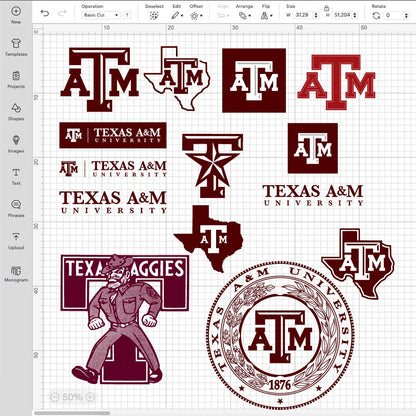Select the bright red ATM logo
The height and width of the screenshot is (416, 416).
pyautogui.click(x=336, y=82)
